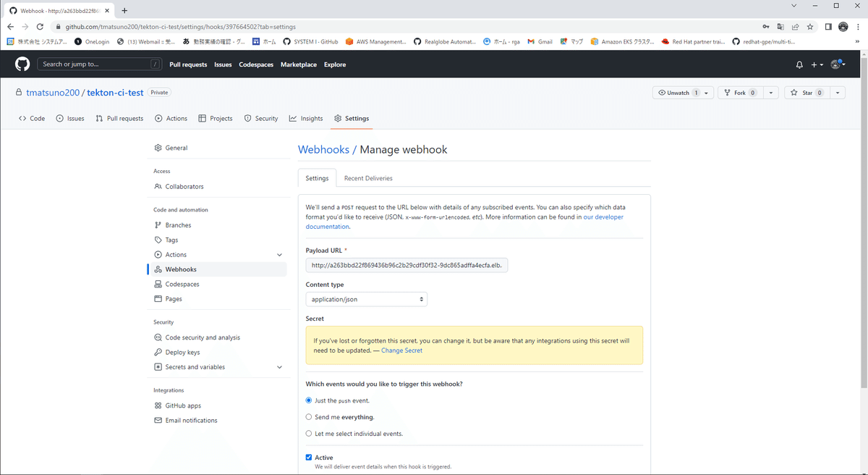The image size is (868, 475).
Task: Open the Content type dropdown
Action: tap(365, 298)
